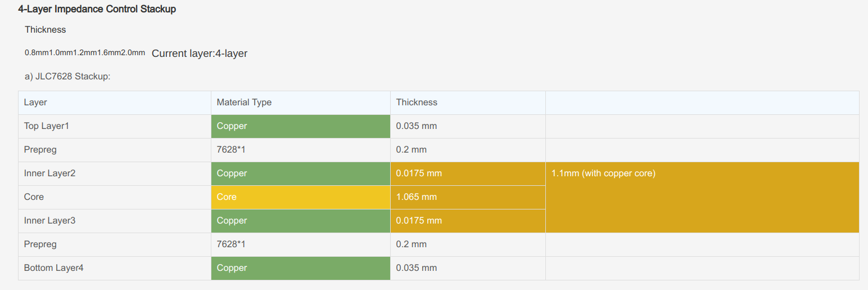Click the Copper cell for Inner Layer2
The width and height of the screenshot is (868, 290).
301,173
